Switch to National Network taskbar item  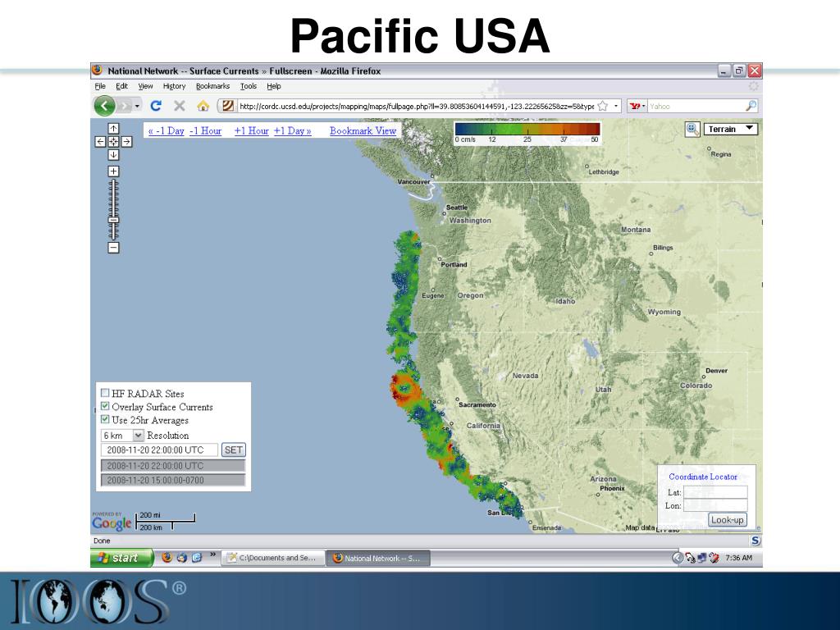(378, 558)
